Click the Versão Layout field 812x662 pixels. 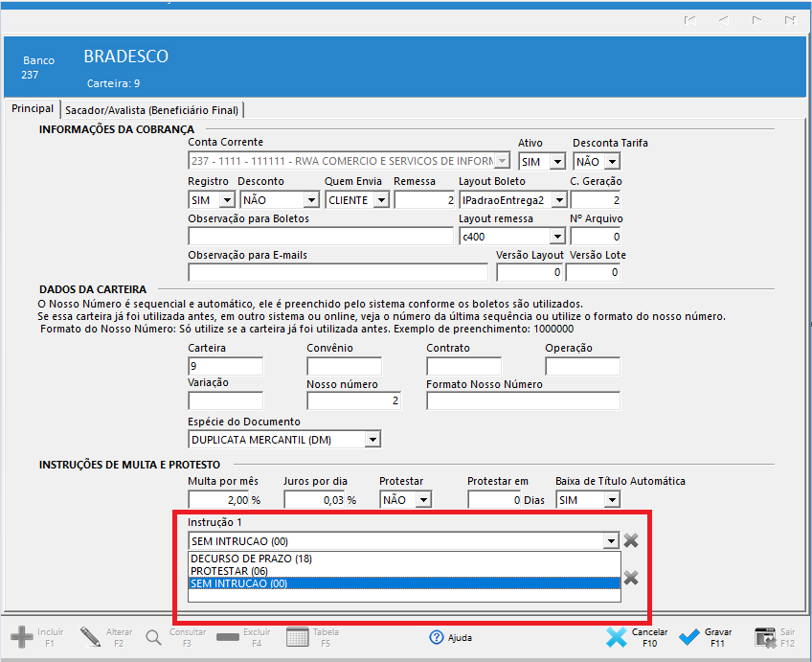[530, 272]
